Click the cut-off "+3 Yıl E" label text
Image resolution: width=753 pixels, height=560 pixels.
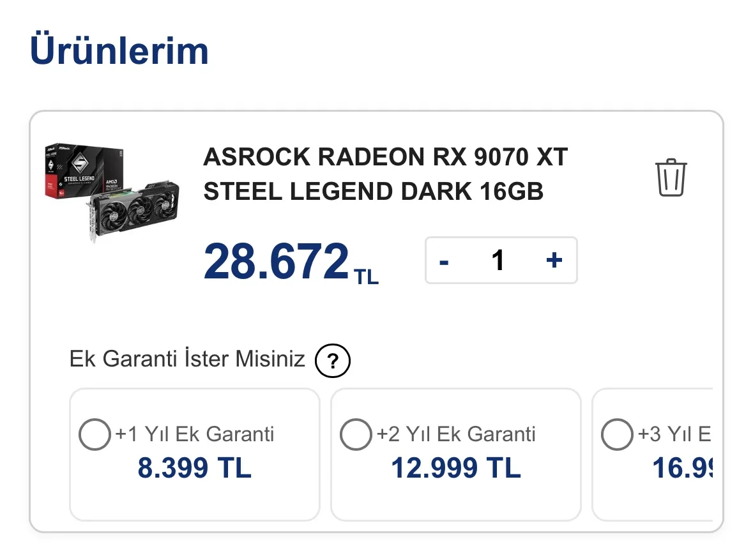674,435
